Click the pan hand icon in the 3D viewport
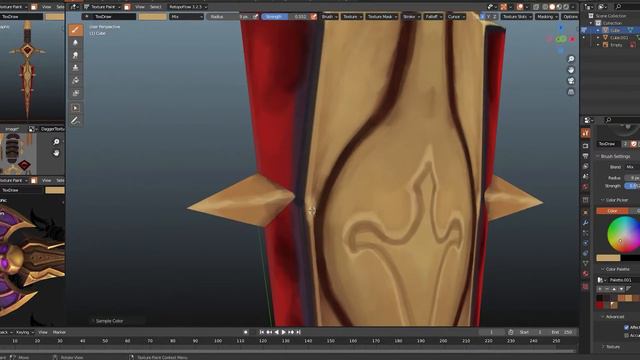This screenshot has width=640, height=360. [x=571, y=70]
